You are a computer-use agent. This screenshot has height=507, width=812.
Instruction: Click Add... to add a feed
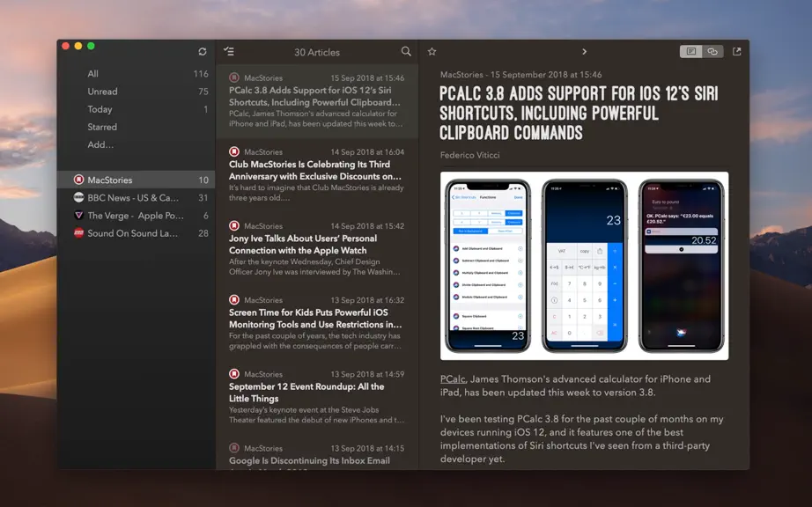[x=100, y=144]
